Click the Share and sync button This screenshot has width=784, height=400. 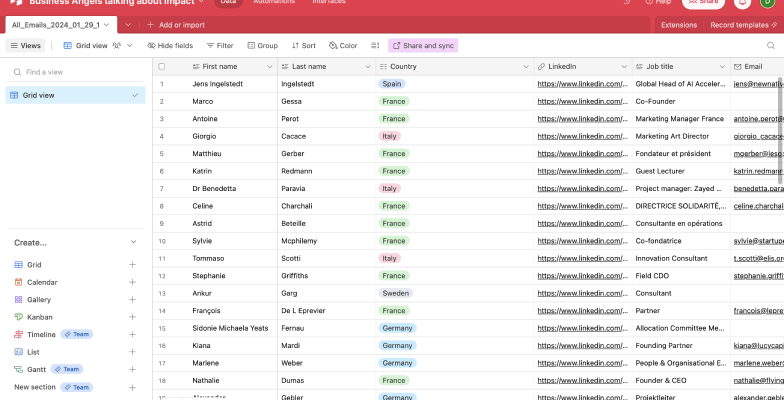423,46
